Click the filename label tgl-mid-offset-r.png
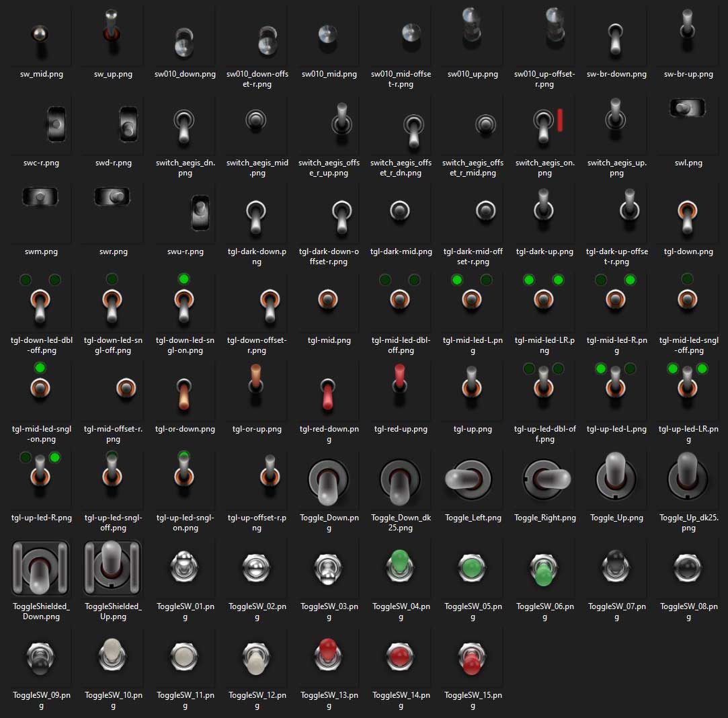This screenshot has height=718, width=728. click(113, 434)
